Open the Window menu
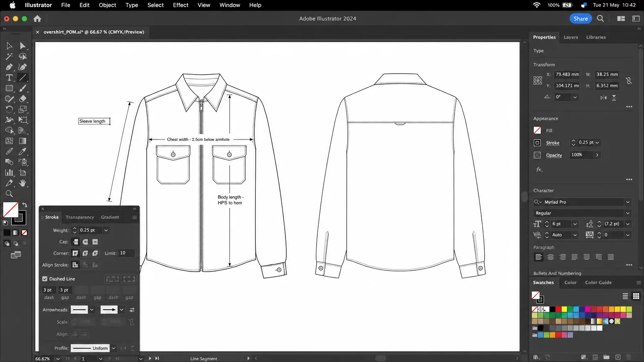 pyautogui.click(x=230, y=5)
